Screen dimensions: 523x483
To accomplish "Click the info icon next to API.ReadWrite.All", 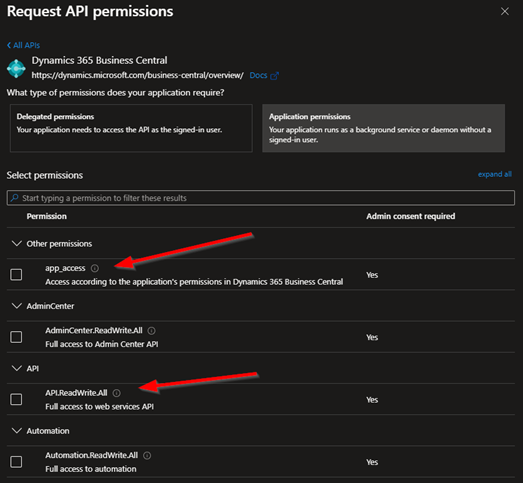I will [116, 393].
